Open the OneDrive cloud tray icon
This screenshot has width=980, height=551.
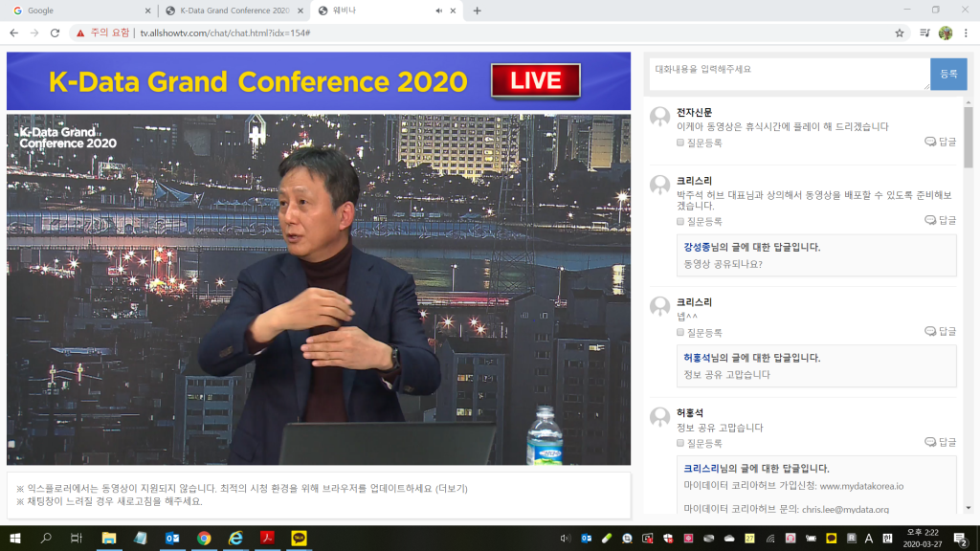728,538
